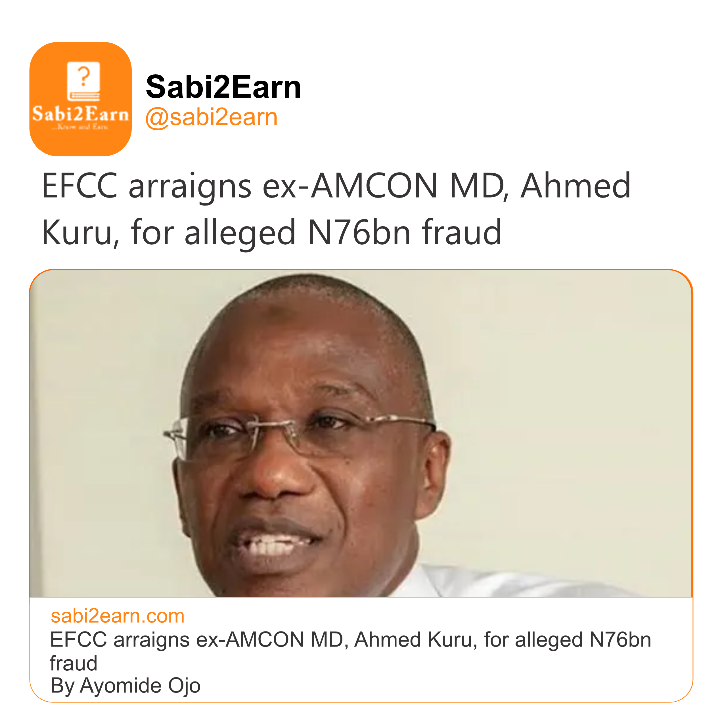Open the @sabi2earn handle
The height and width of the screenshot is (728, 722).
pos(211,117)
